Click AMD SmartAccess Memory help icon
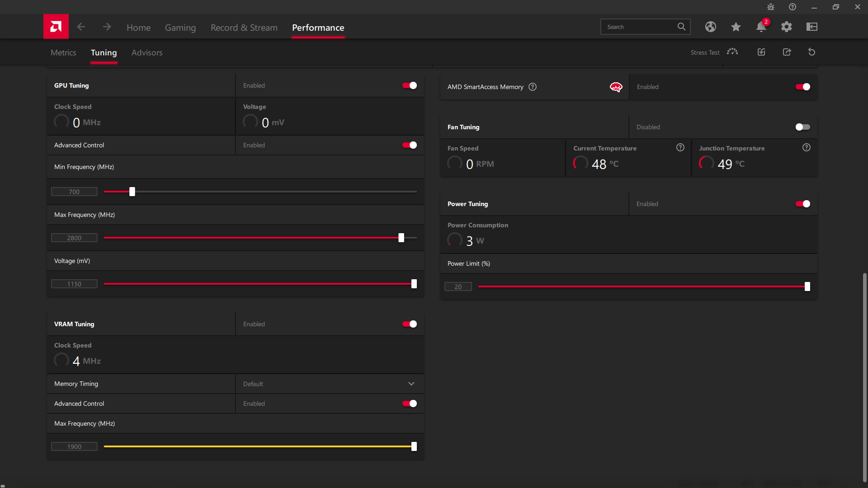Screen dimensions: 868x488 point(533,87)
